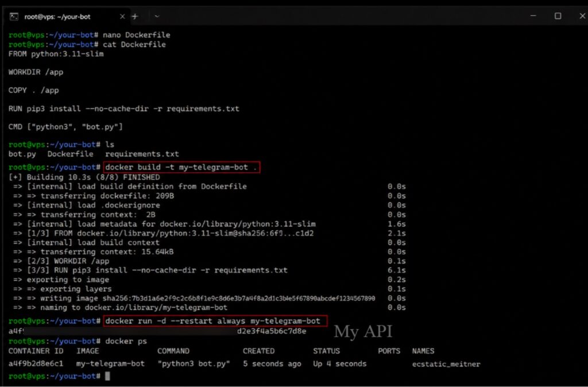Click the 'docker ps' command text
Image resolution: width=588 pixels, height=387 pixels.
(x=126, y=341)
